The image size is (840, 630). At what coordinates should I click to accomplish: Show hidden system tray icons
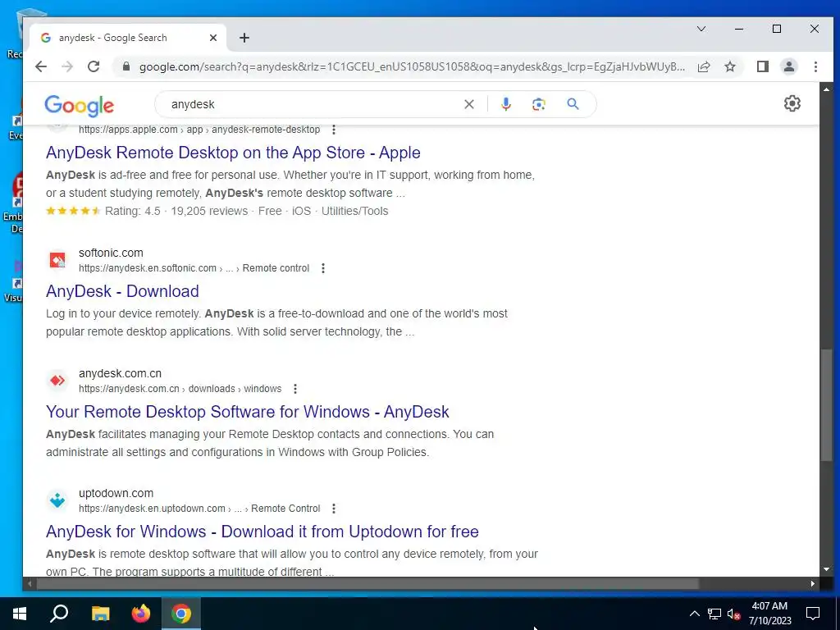pos(694,614)
